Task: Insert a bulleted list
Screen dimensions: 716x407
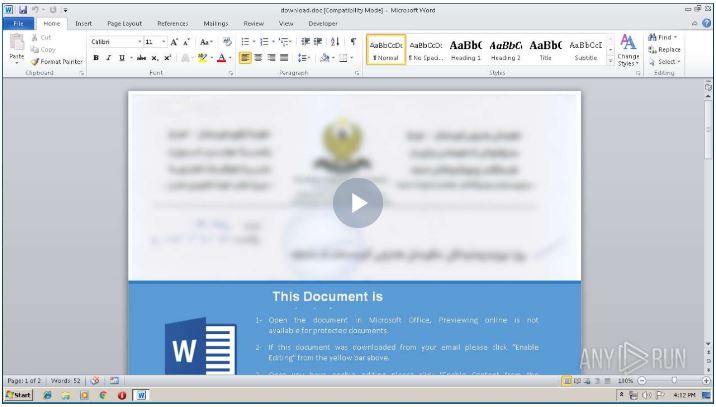Action: tap(245, 42)
